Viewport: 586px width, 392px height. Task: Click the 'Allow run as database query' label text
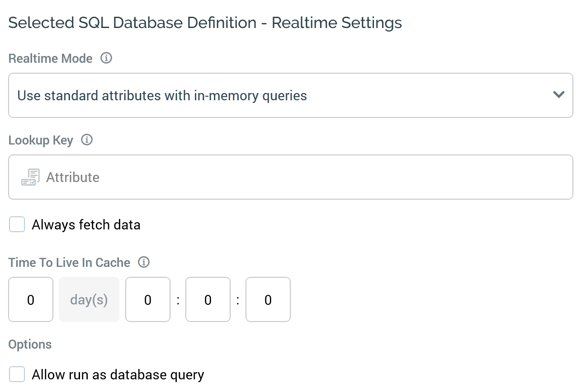point(118,374)
